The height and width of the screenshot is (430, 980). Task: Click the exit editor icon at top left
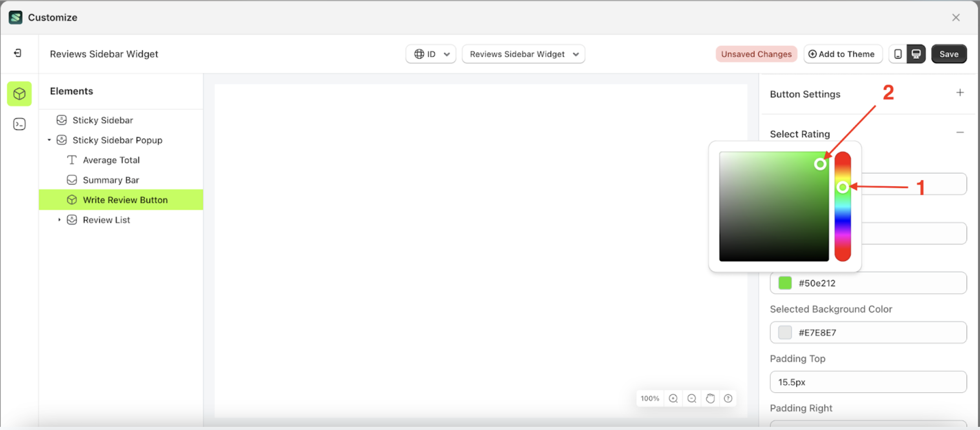[x=17, y=53]
